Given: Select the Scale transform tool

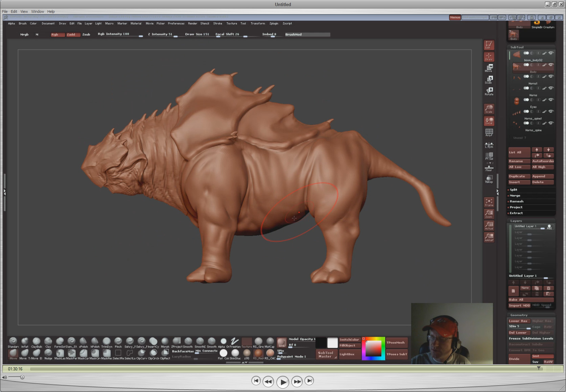Looking at the screenshot, I should coord(489,80).
